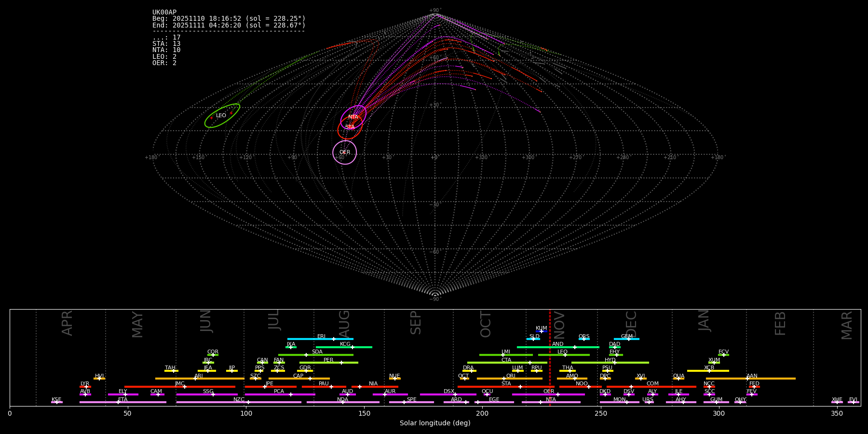868x434 pixels.
Task: Click the cyan ORS shower bar
Action: [584, 339]
